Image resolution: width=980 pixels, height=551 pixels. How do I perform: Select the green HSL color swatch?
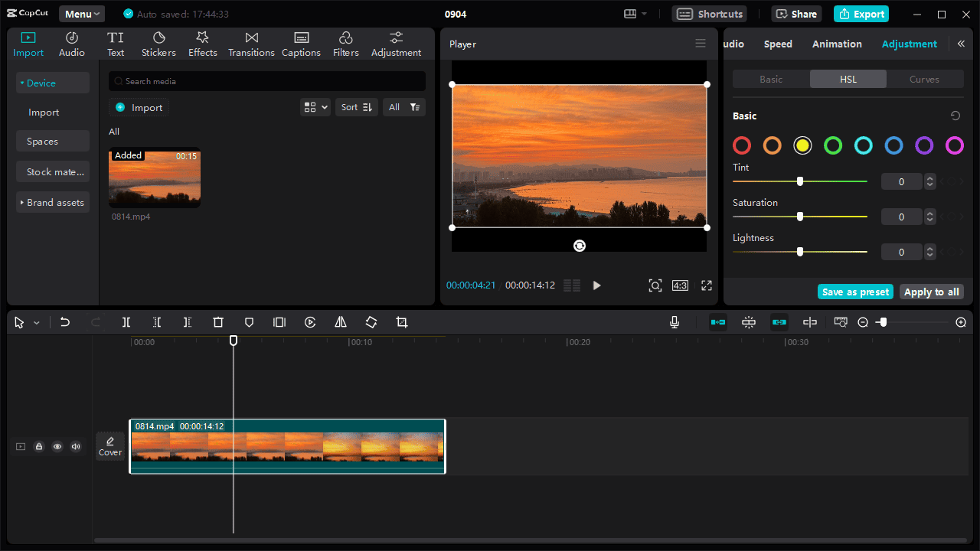[833, 145]
